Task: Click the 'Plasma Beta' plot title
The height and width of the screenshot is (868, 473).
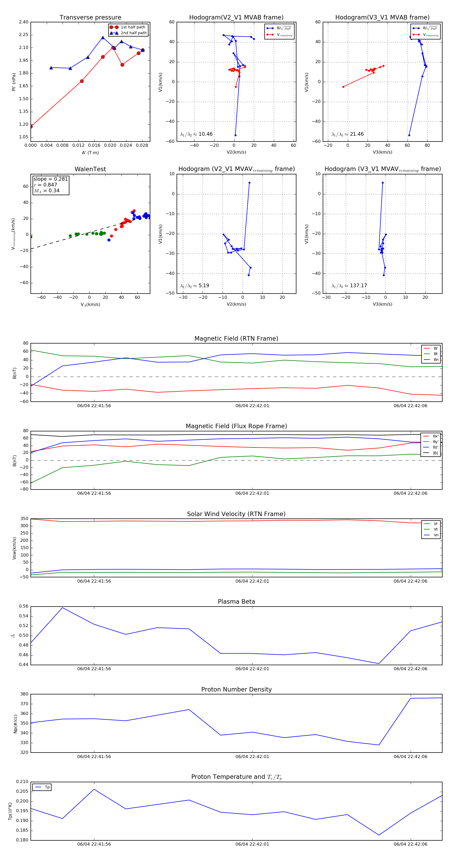Action: 236,602
